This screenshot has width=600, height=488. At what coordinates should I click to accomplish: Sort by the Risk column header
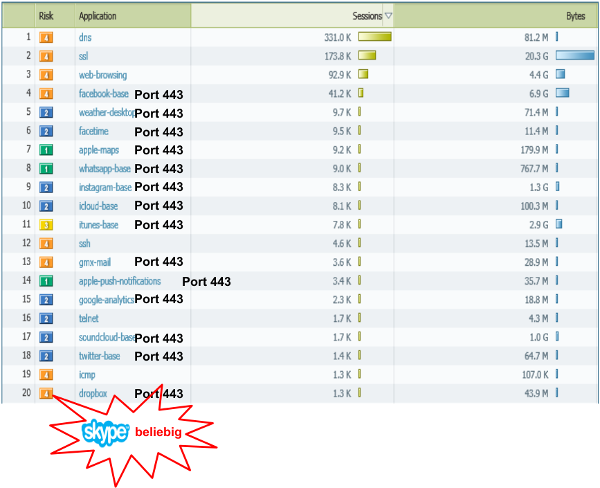46,16
